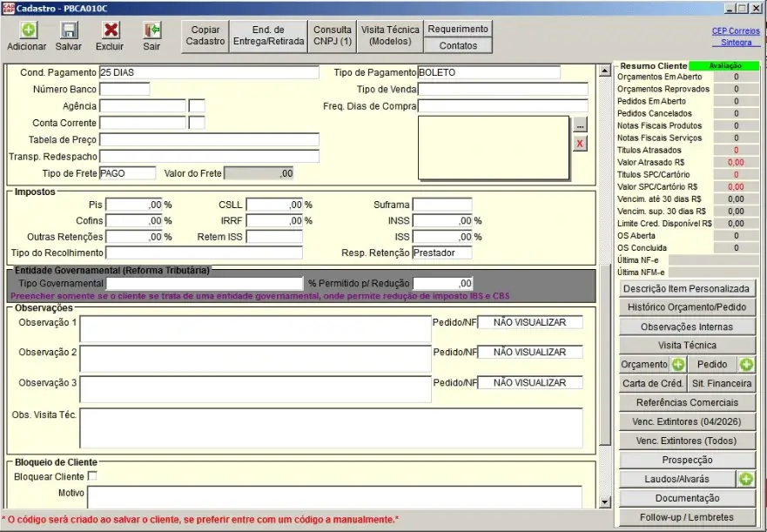The height and width of the screenshot is (532, 767).
Task: Click the Transp. Redespacho field
Action: [209, 157]
